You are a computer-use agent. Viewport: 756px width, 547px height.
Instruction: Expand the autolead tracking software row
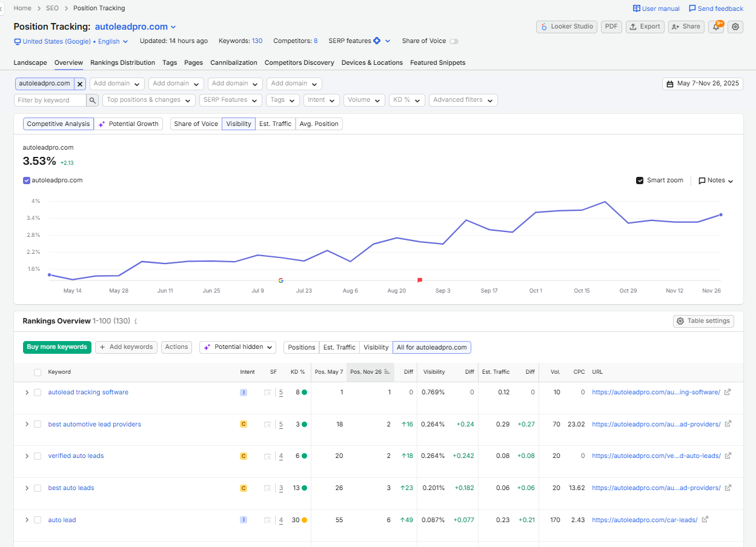27,393
